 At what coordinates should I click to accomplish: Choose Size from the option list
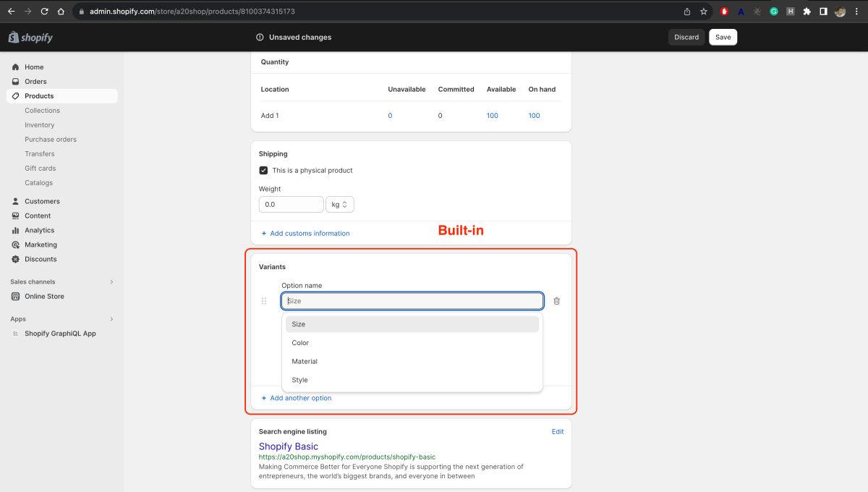[412, 324]
